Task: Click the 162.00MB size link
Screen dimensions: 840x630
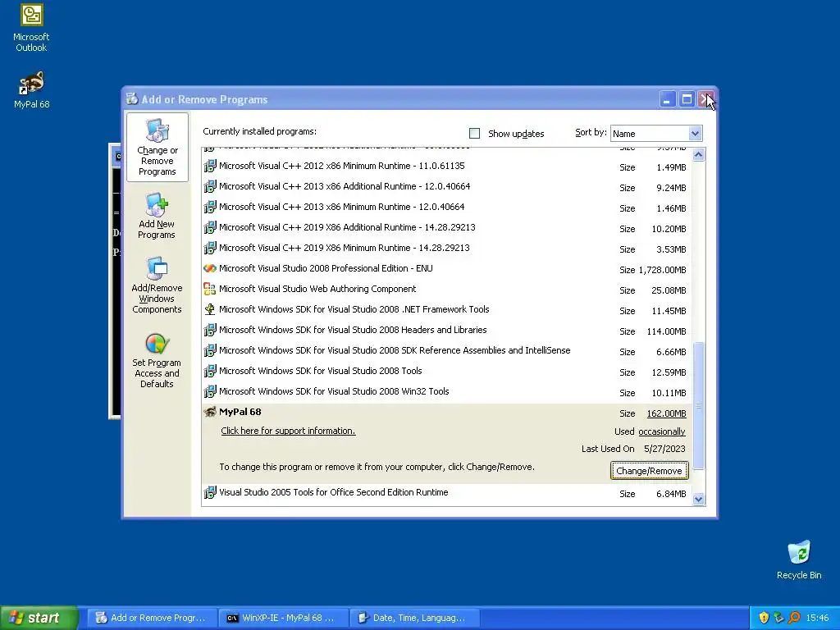Action: (666, 413)
